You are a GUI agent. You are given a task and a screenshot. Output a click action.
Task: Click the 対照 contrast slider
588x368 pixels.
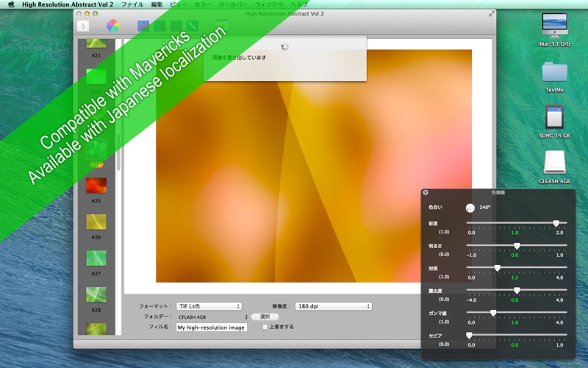pos(517,268)
